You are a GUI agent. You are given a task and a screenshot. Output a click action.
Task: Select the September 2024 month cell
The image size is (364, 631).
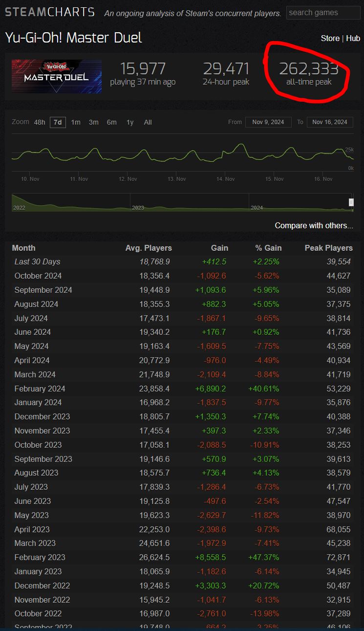pos(43,290)
